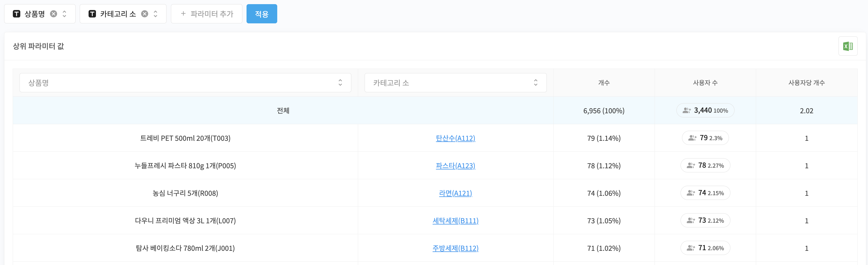Select product 다우니 프리미엄 액상 3L 1개(L007)
The image size is (868, 265).
click(185, 221)
